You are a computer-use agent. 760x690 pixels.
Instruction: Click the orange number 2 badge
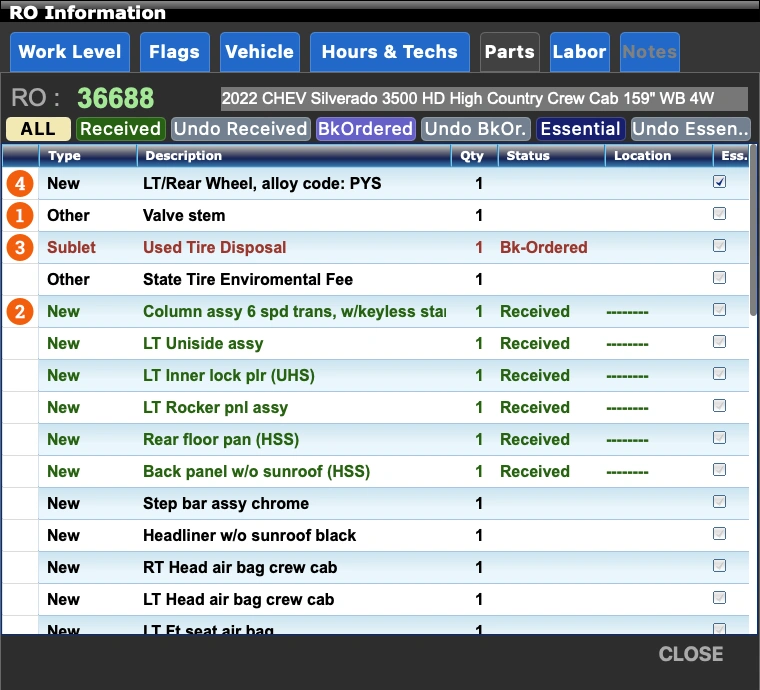[x=20, y=312]
